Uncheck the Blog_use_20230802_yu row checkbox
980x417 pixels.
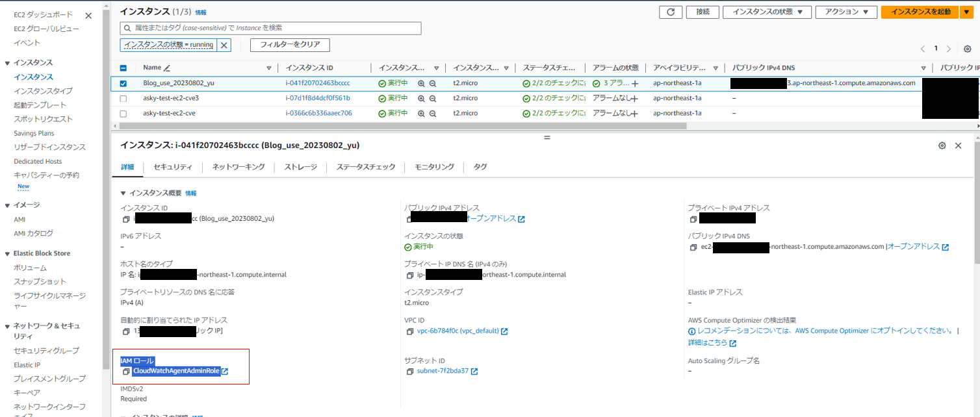[123, 83]
